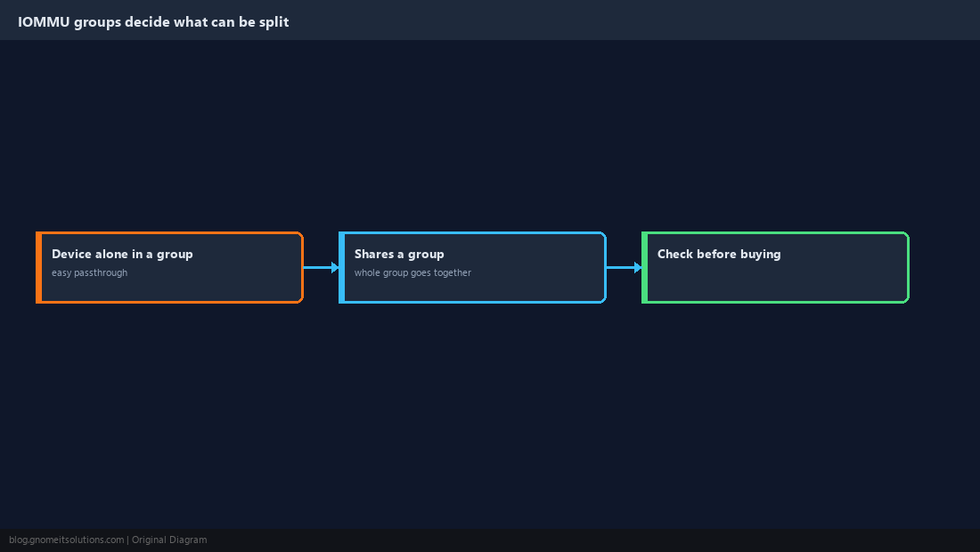Click the 'whole group goes together' subtitle
The width and height of the screenshot is (980, 552).
[412, 272]
